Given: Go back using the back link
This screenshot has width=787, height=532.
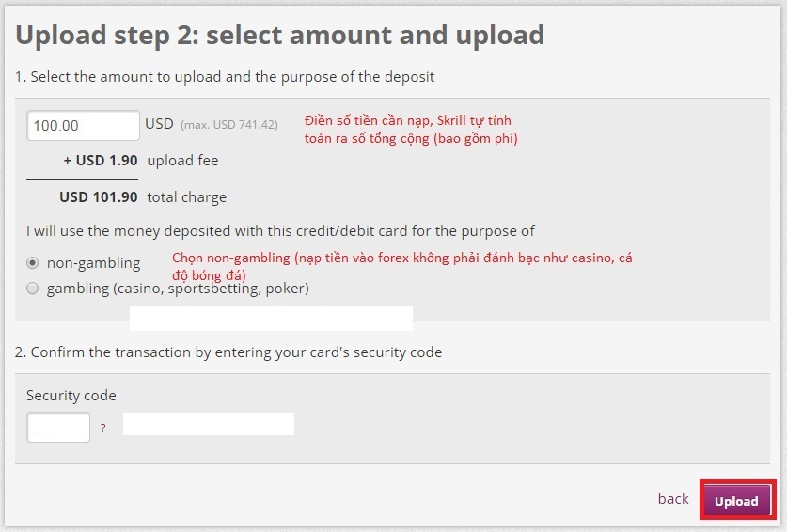Looking at the screenshot, I should tap(672, 499).
